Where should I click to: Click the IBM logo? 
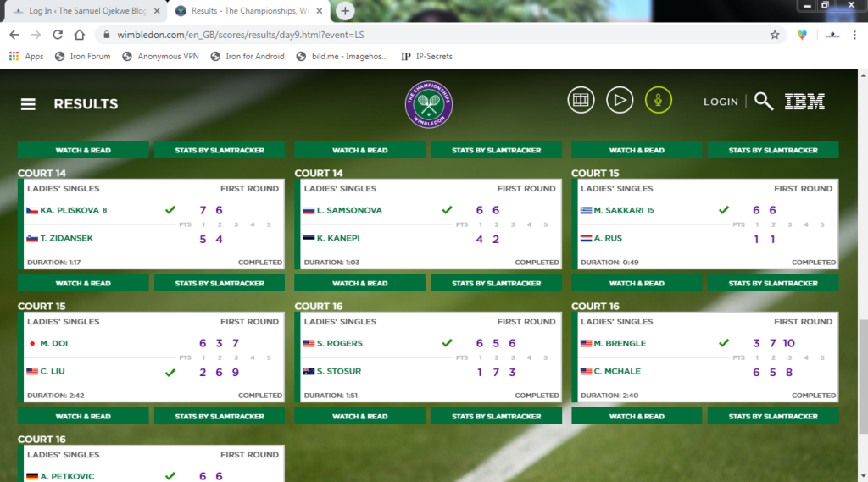[x=804, y=102]
